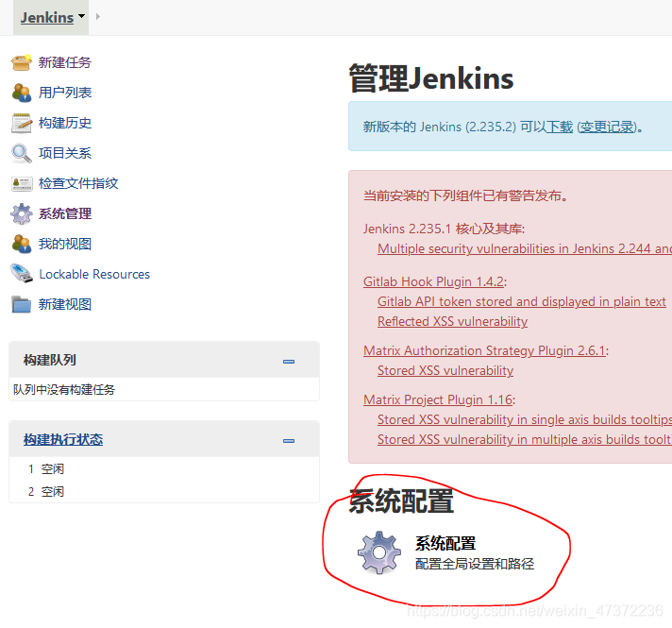Click the 项目关系 magnifier icon
Screen dimensions: 672x628
(22, 153)
